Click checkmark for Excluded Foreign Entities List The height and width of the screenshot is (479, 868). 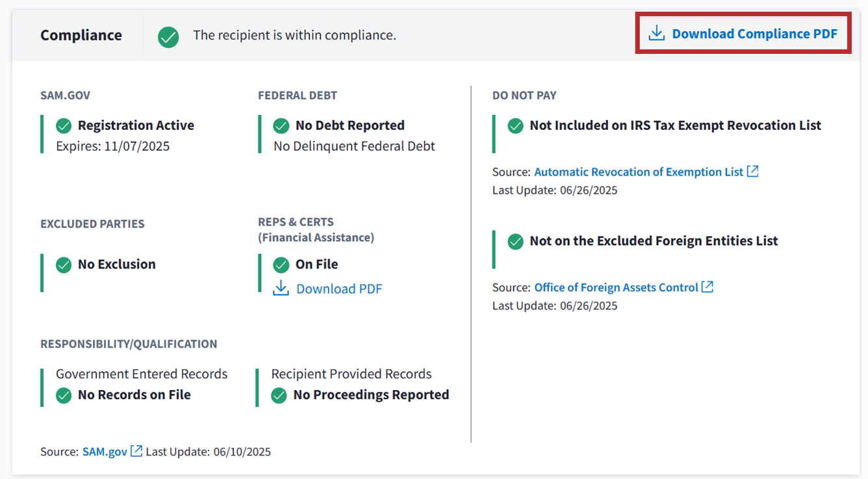point(515,242)
